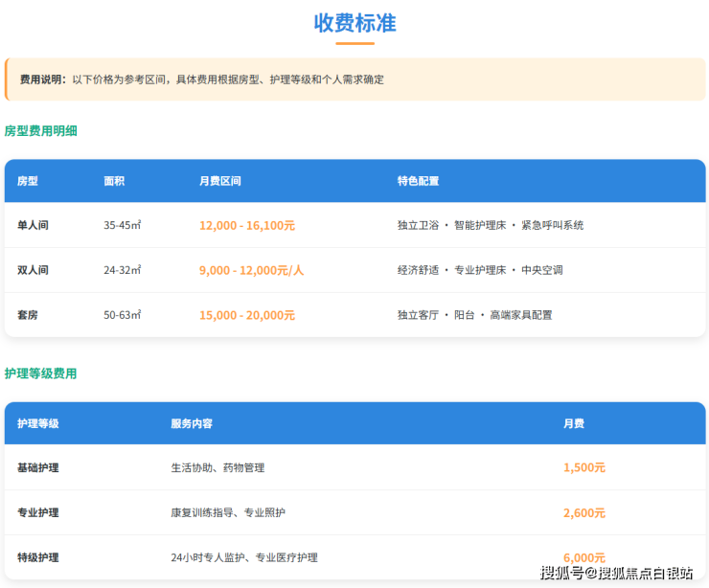Viewport: 709px width, 588px height.
Task: Click the 套房 row label
Action: coord(28,314)
